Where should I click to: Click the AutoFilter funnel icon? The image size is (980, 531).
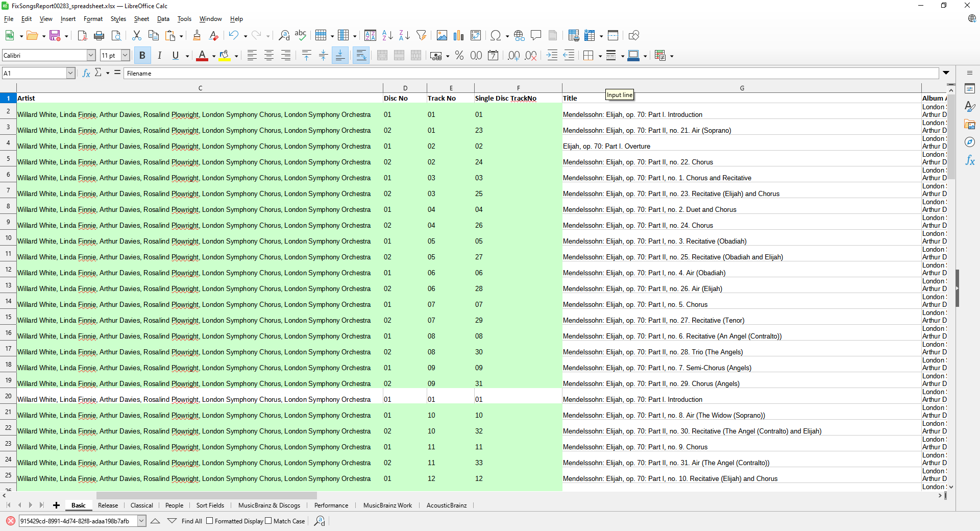pyautogui.click(x=421, y=35)
